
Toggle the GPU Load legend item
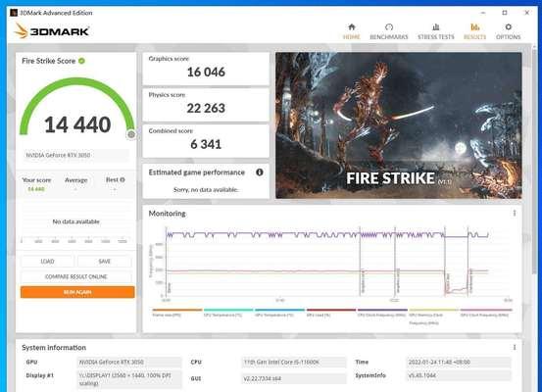click(331, 313)
